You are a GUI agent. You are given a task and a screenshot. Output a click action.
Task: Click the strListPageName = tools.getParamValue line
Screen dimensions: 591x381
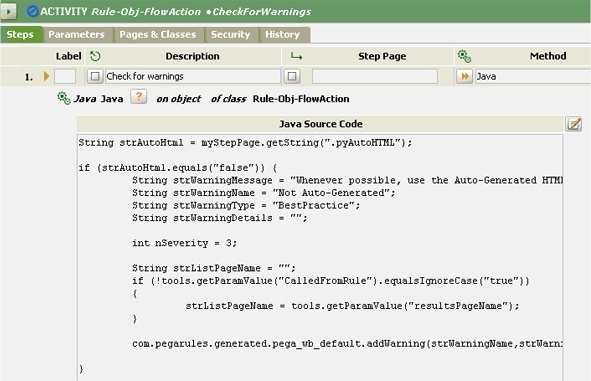[352, 306]
